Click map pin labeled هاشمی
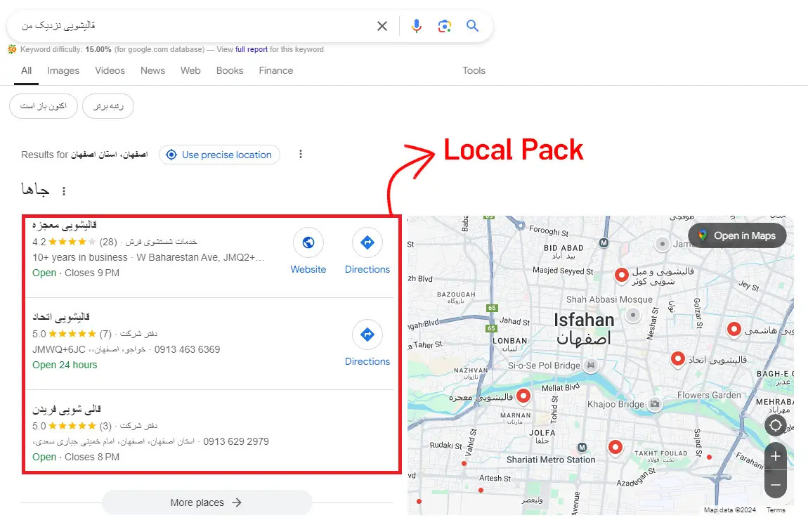Screen dimensions: 808x532 (x=734, y=329)
